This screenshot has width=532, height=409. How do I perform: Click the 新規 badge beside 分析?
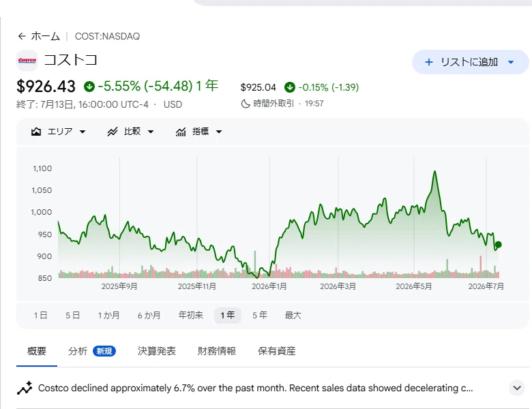[104, 351]
